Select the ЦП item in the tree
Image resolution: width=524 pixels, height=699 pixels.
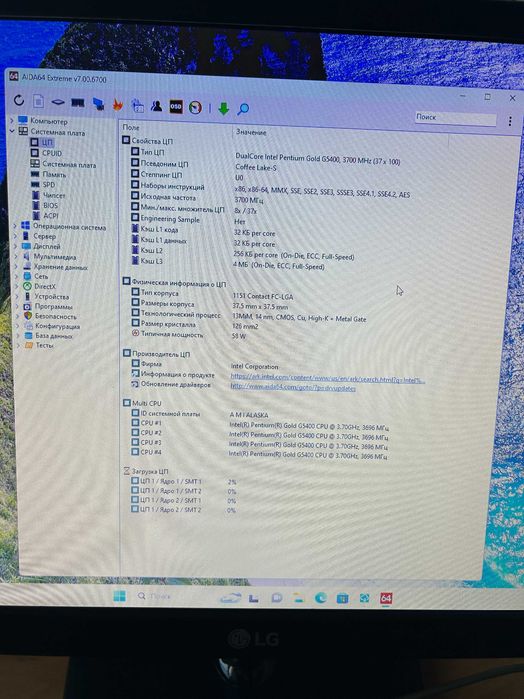[x=41, y=143]
